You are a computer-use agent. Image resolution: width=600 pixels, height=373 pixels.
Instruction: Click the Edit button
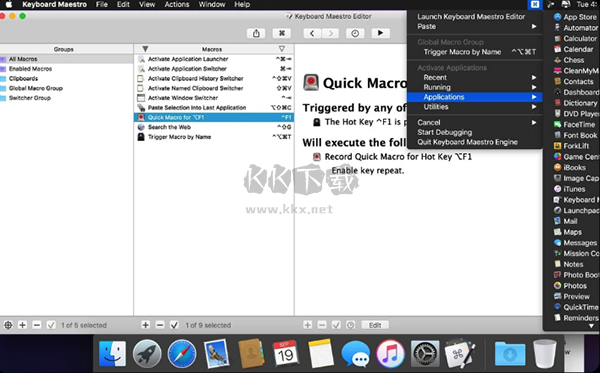[x=375, y=325]
